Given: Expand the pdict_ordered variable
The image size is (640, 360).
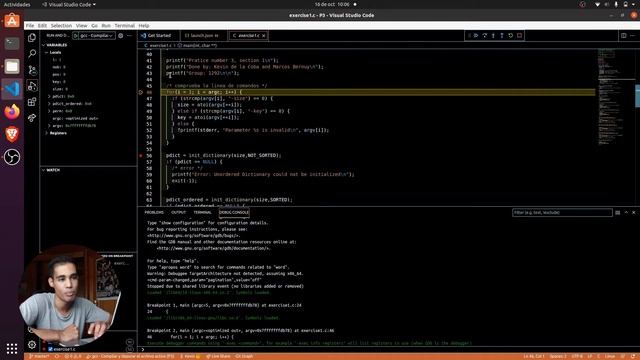Looking at the screenshot, I should (x=49, y=104).
